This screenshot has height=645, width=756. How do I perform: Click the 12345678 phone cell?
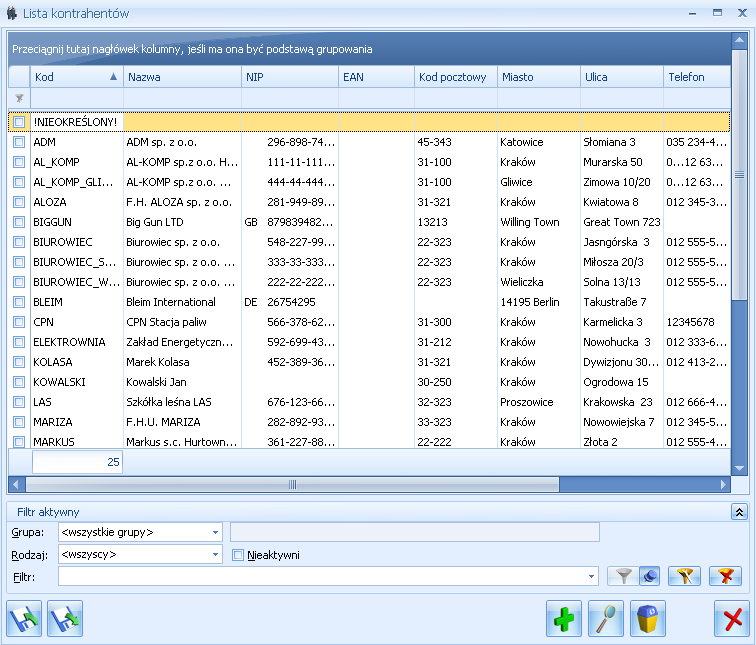[x=697, y=322]
